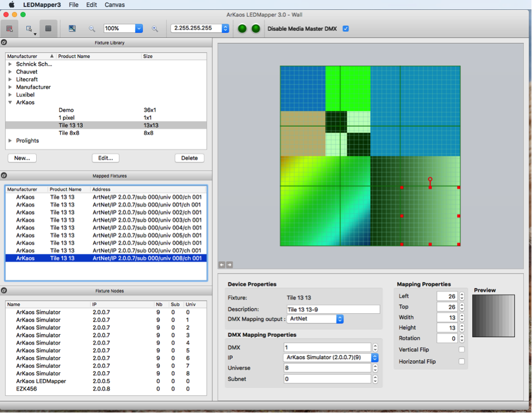Viewport: 532px width, 413px height.
Task: Toggle the pixel grid display button
Action: pos(48,29)
